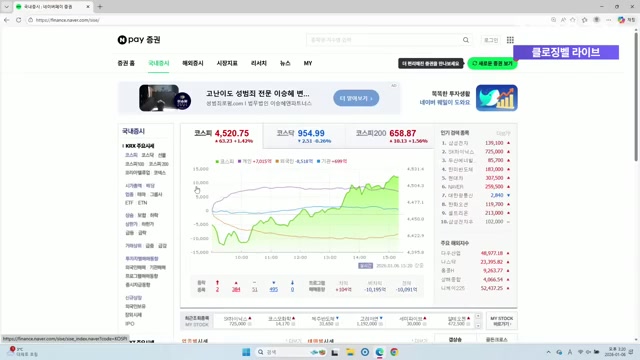Screen dimensions: 640x360
Task: Click the recent stocks scroll-down arrow
Action: (x=478, y=325)
